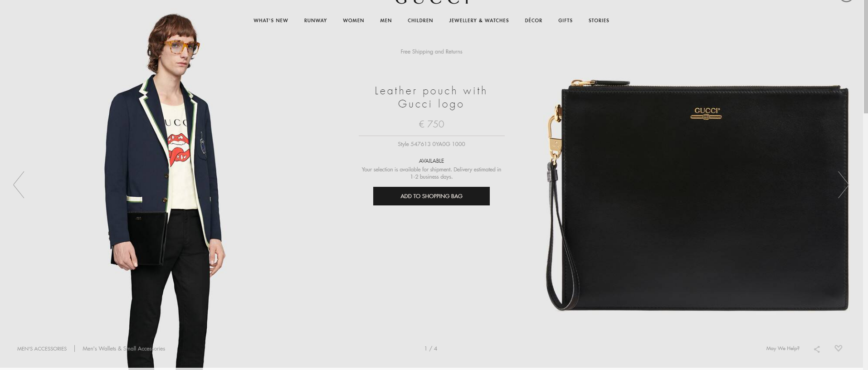868x370 pixels.
Task: Add to Shopping Bag
Action: pos(431,196)
